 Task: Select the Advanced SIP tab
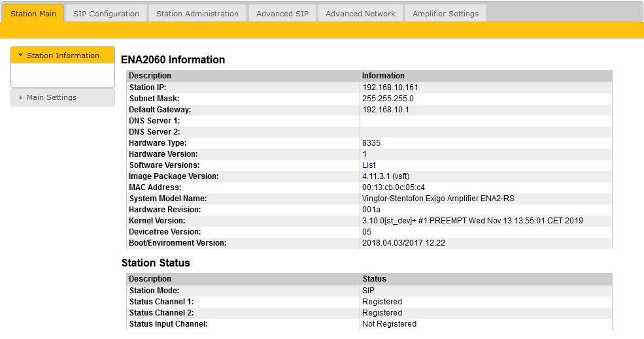(x=282, y=14)
